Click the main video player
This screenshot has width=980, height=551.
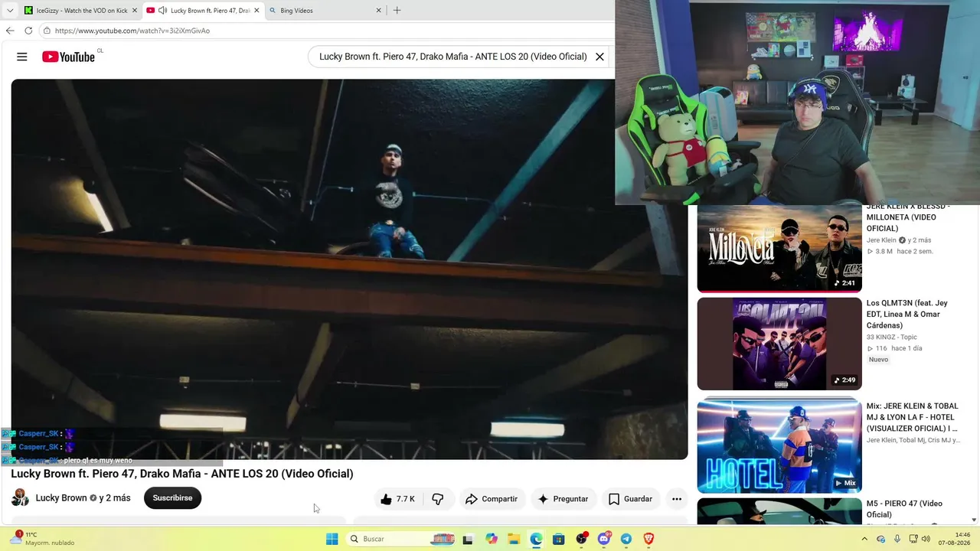pos(349,269)
